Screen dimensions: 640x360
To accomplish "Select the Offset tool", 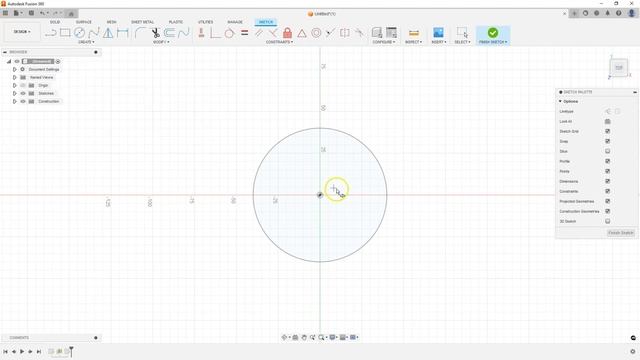I will pos(169,33).
